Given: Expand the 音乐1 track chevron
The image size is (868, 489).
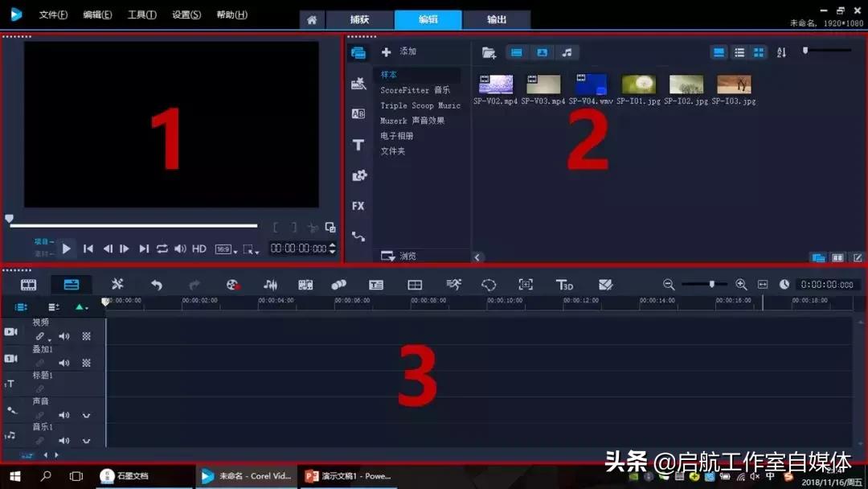Looking at the screenshot, I should (x=87, y=441).
